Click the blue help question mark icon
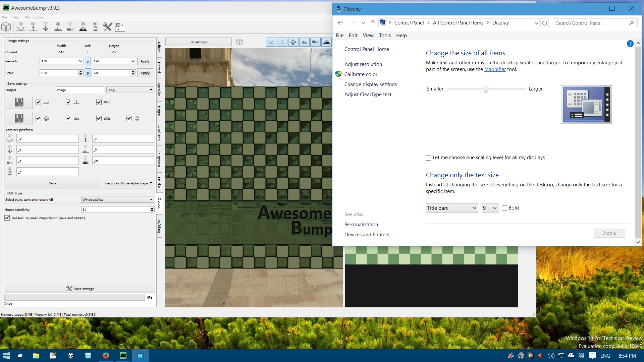Screen dimensions: 644x362 tap(630, 44)
